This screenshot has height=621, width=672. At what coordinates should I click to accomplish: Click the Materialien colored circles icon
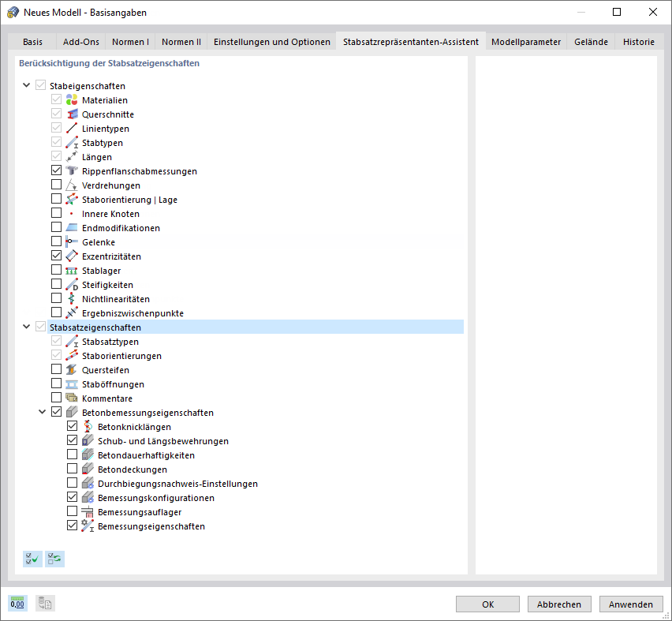point(72,100)
